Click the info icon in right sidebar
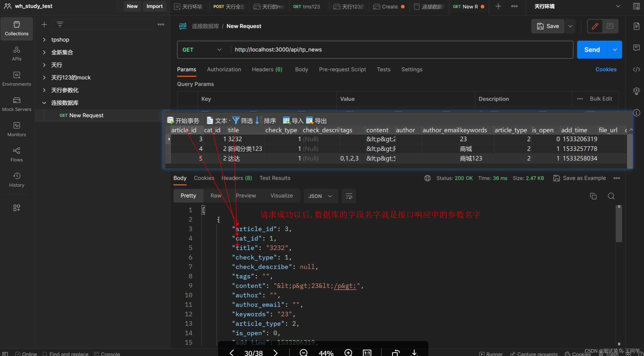Image resolution: width=644 pixels, height=356 pixels. point(636,113)
